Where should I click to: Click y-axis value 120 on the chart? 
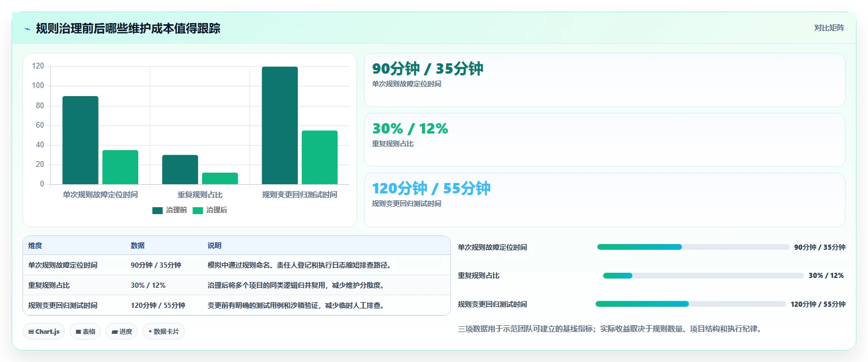(38, 66)
